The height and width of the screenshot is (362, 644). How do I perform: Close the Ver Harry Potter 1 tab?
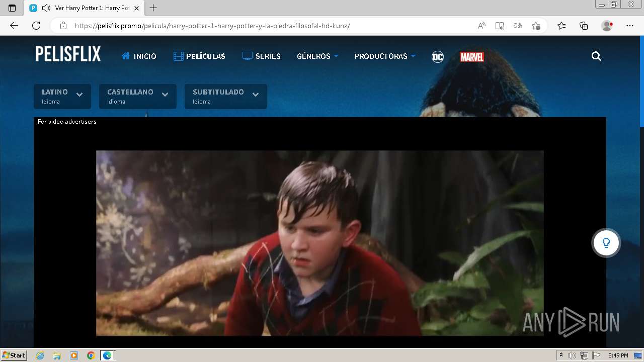(136, 8)
